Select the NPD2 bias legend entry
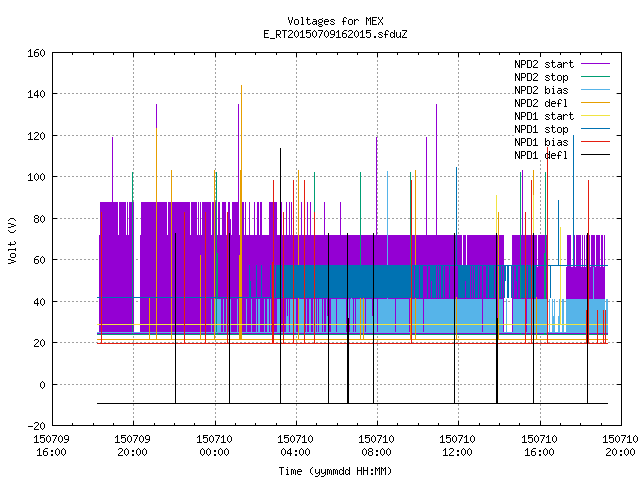640x480 pixels. pyautogui.click(x=541, y=90)
